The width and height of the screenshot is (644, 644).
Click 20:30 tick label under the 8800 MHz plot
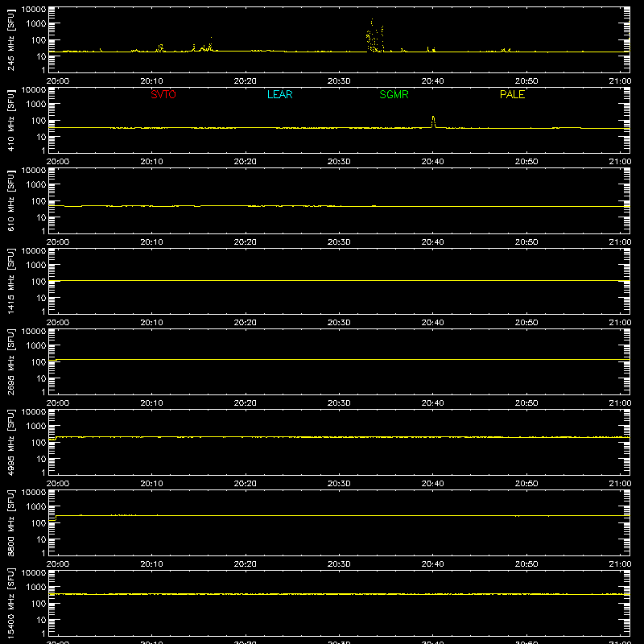pyautogui.click(x=339, y=564)
